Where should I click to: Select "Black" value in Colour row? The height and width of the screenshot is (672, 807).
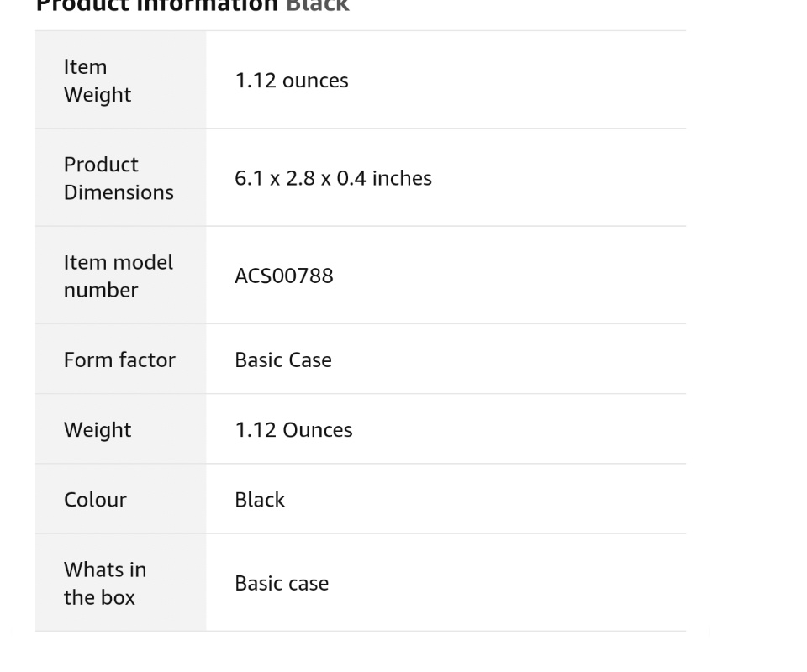tap(260, 499)
